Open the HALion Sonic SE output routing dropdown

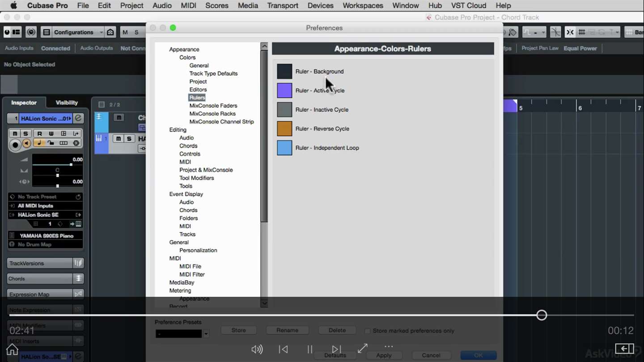click(45, 215)
